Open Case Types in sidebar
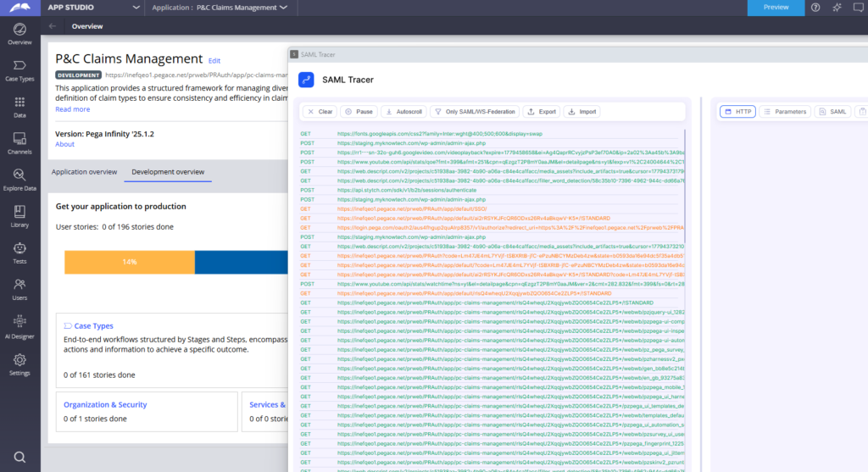Image resolution: width=868 pixels, height=472 pixels. point(19,71)
